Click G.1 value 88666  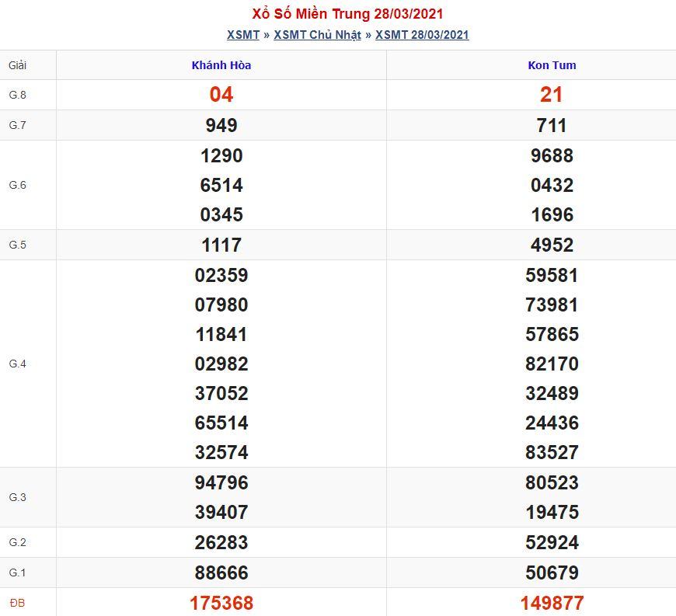tap(221, 572)
